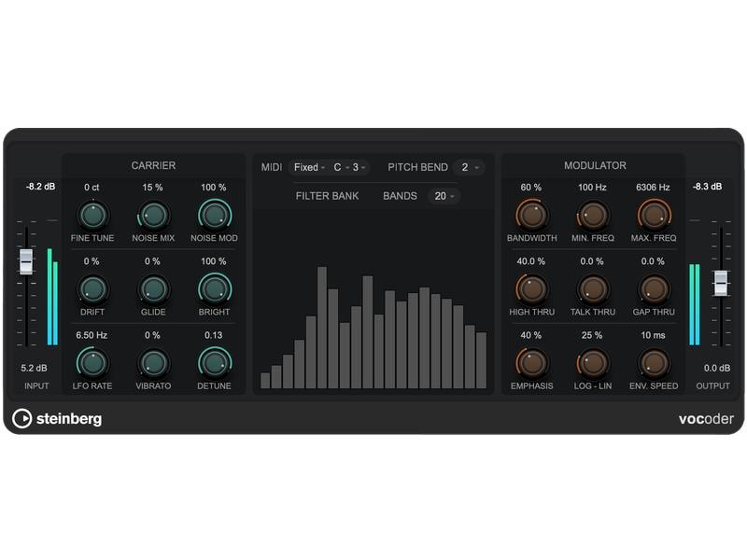Viewport: 747px width, 560px height.
Task: Click the 40 % Emphasis value
Action: coord(530,335)
